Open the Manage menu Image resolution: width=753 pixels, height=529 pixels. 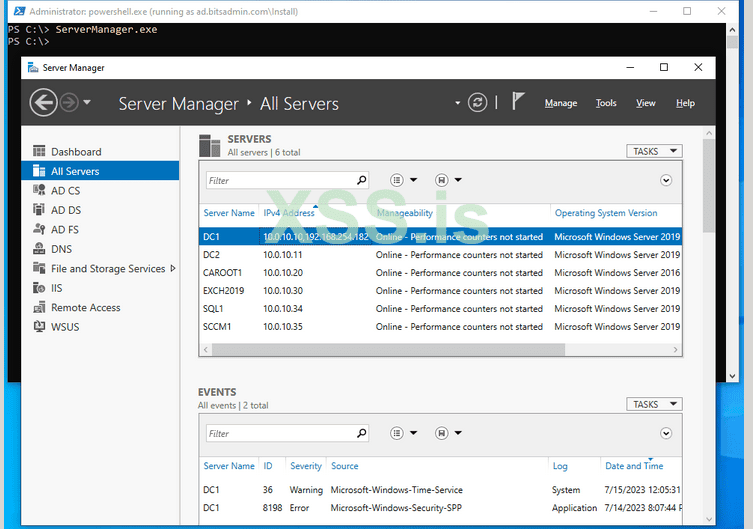pyautogui.click(x=560, y=103)
